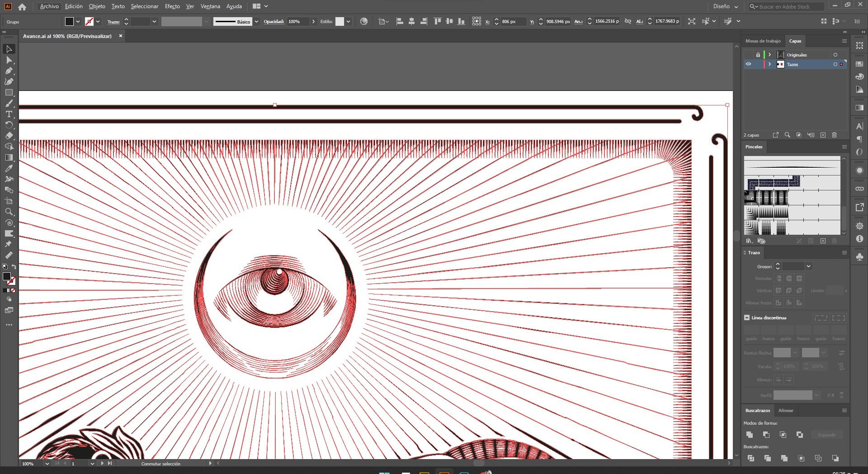Viewport: 868px width, 474px height.
Task: Select the Direct Selection tool
Action: tap(9, 60)
